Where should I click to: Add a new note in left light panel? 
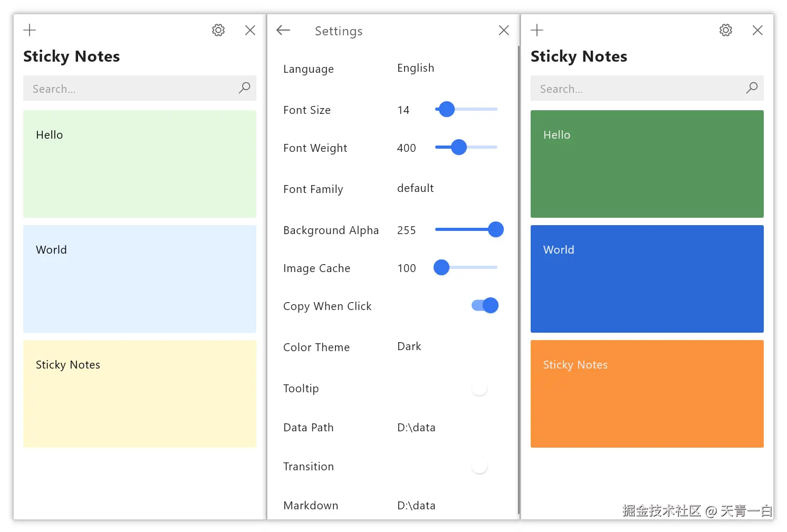click(x=30, y=30)
